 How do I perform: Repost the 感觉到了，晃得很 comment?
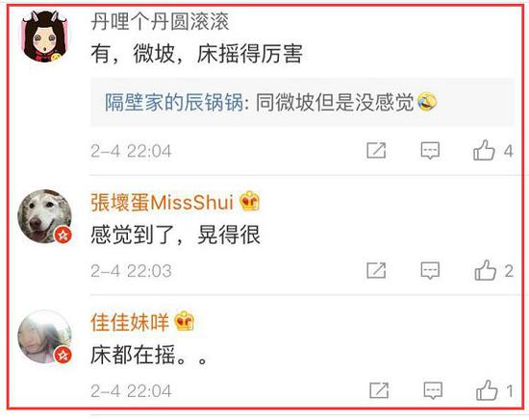point(376,270)
